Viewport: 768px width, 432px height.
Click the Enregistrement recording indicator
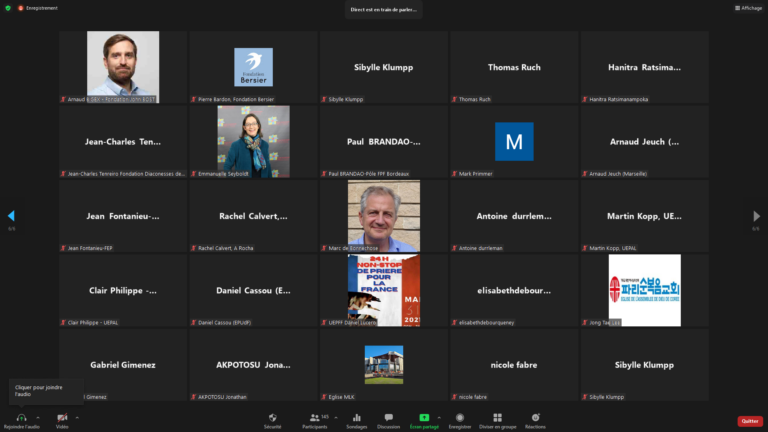click(x=38, y=8)
